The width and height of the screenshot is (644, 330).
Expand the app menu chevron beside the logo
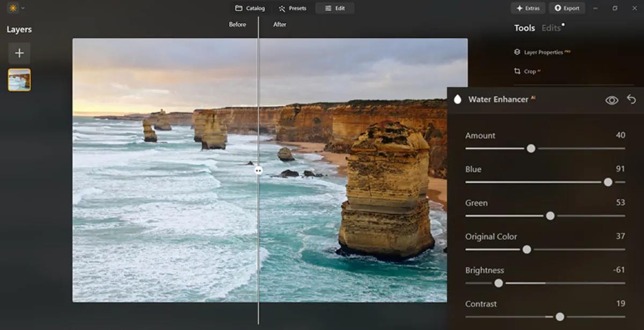(x=23, y=8)
